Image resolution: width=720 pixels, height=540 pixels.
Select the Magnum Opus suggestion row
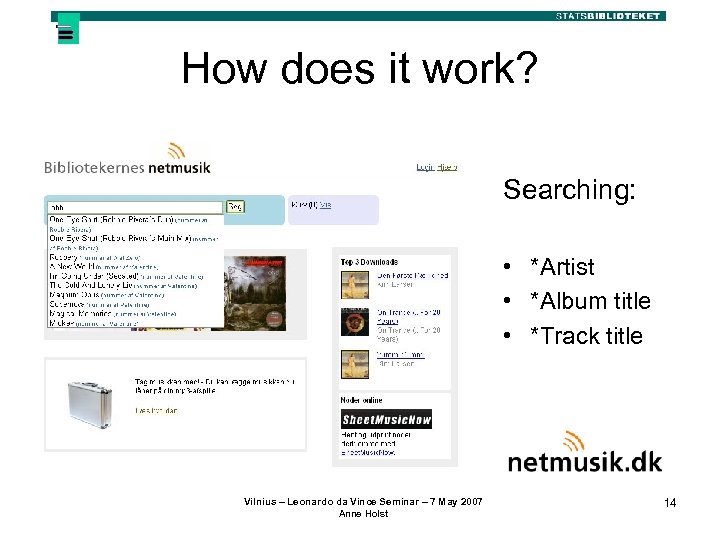[x=136, y=295]
